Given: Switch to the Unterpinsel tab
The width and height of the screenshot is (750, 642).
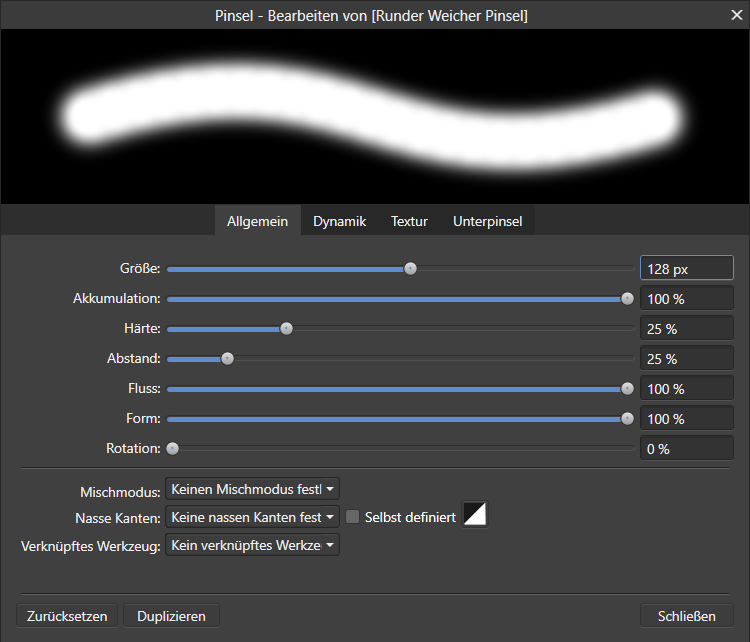Looking at the screenshot, I should pyautogui.click(x=487, y=221).
